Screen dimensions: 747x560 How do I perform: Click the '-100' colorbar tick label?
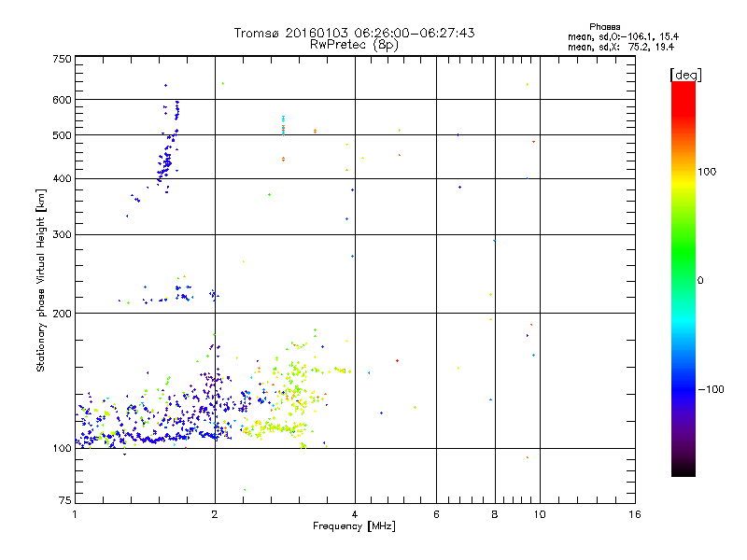tap(711, 389)
